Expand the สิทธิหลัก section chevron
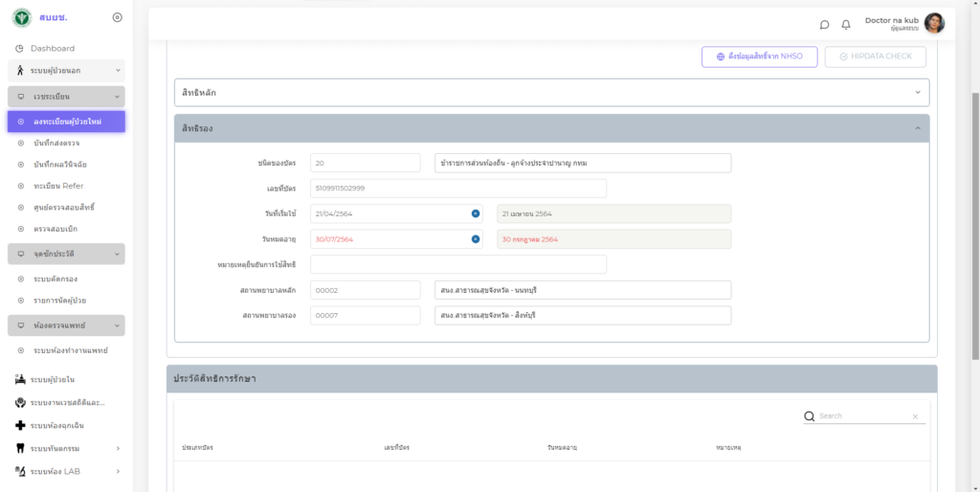 (x=918, y=93)
